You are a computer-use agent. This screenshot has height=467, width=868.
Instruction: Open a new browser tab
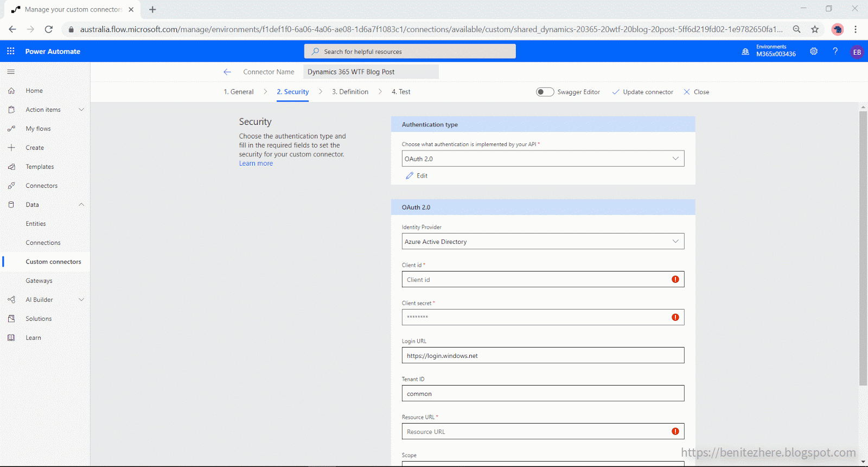click(x=152, y=9)
